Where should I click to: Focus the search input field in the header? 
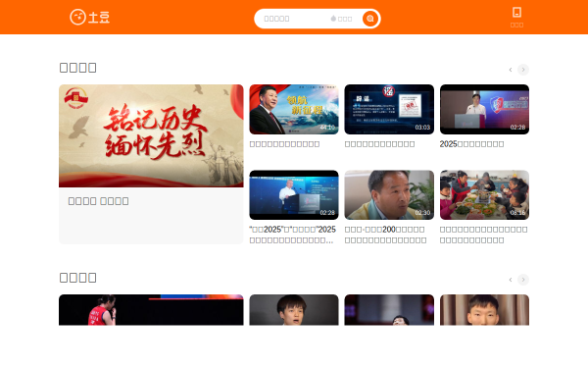(x=292, y=19)
